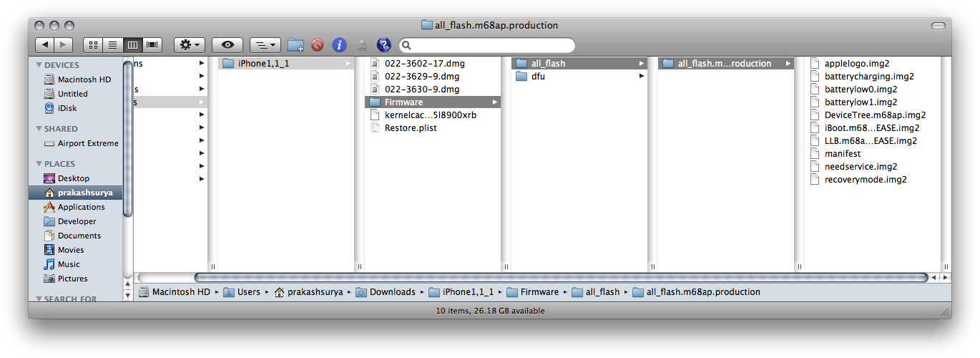Select the iPhone1,1_1 folder

[286, 64]
